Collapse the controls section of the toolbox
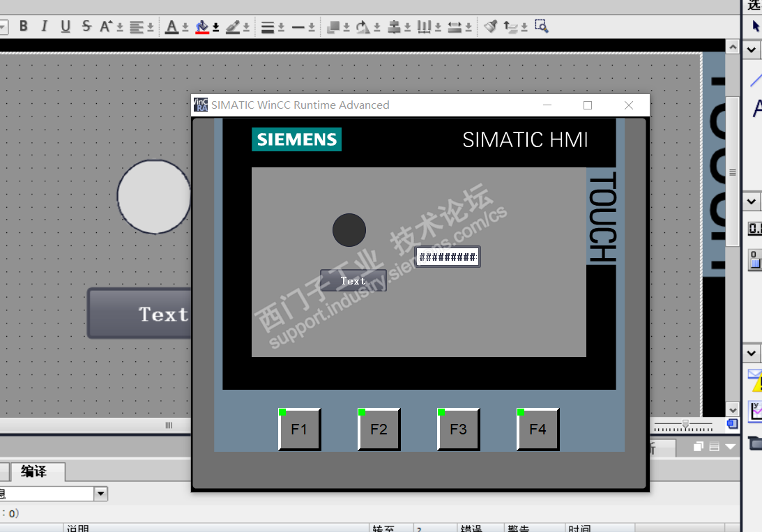 752,353
